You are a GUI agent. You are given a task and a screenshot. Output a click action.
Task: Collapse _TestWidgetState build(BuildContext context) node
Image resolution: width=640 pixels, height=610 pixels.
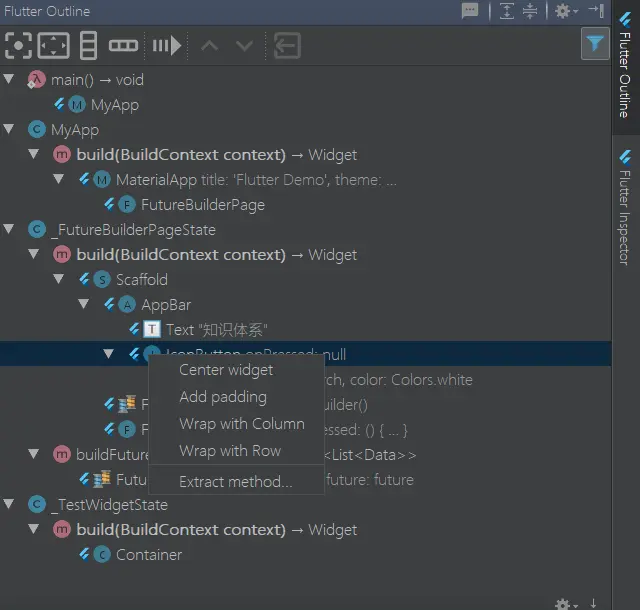click(x=33, y=528)
